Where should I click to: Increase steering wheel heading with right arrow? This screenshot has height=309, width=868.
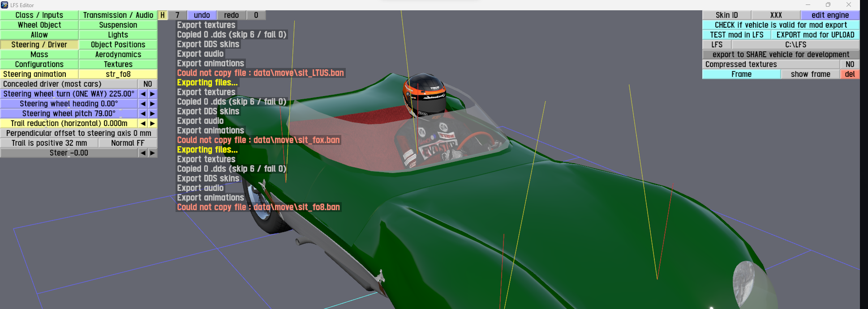coord(153,104)
